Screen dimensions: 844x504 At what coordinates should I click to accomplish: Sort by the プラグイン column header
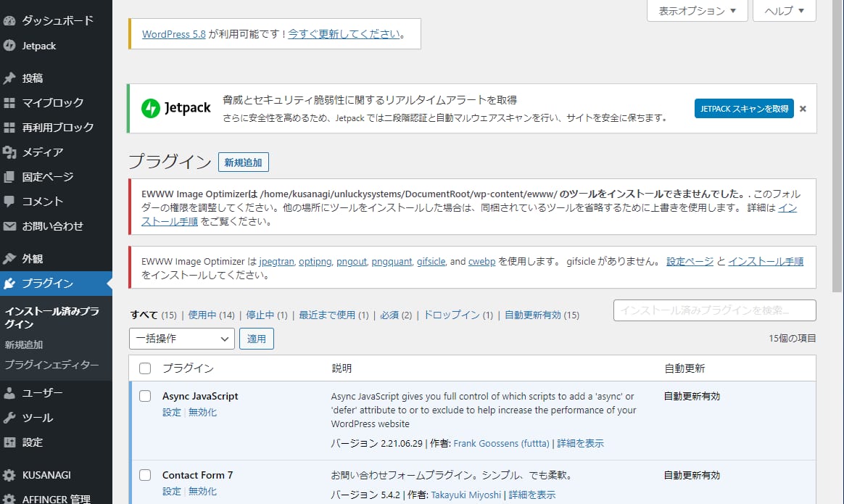[188, 368]
